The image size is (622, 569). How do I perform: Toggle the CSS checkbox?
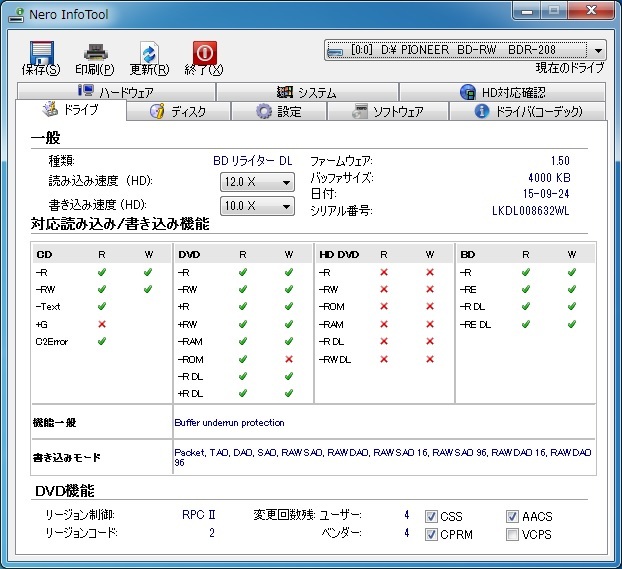pos(432,516)
